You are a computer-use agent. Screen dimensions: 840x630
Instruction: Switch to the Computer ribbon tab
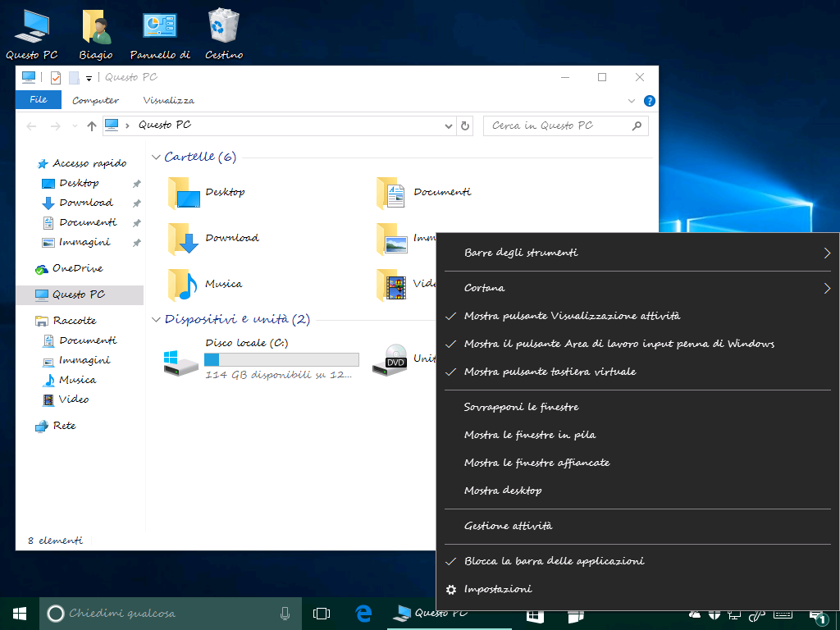click(x=95, y=100)
